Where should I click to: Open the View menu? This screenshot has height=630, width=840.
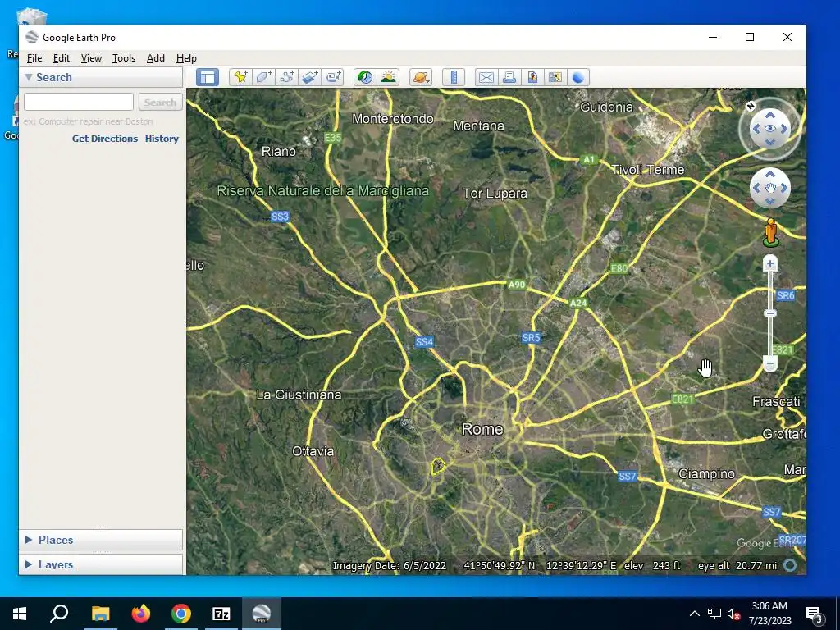[91, 58]
